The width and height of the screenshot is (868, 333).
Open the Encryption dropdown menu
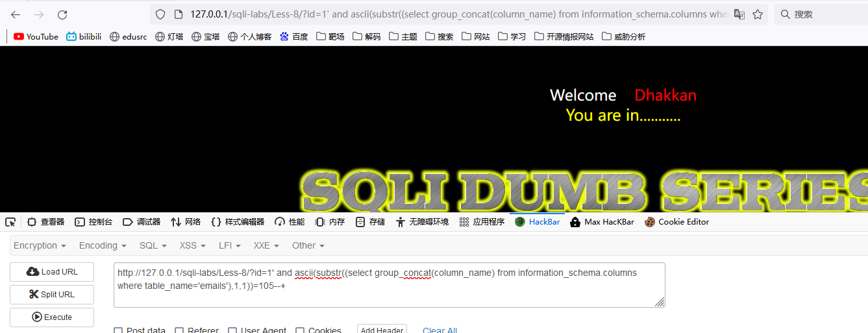(x=40, y=245)
